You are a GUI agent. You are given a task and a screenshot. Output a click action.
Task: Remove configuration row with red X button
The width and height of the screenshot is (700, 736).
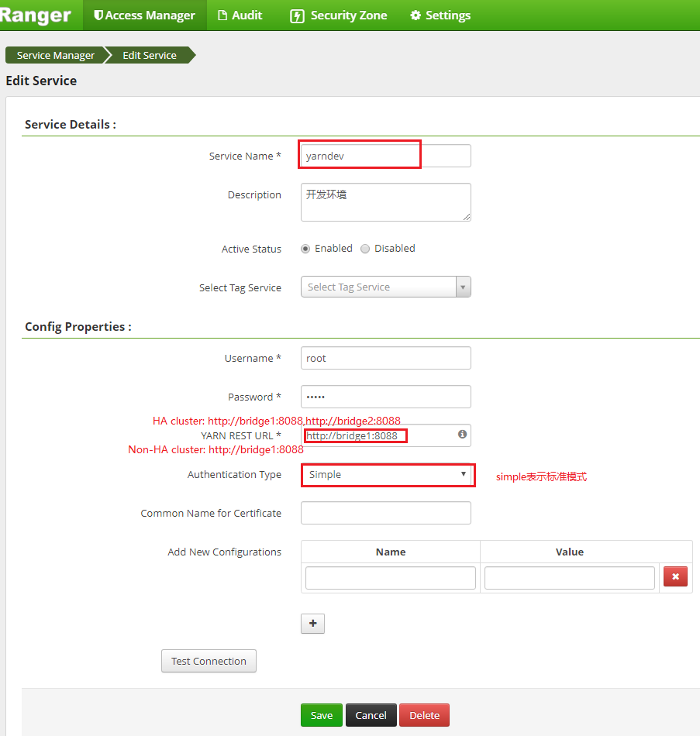675,576
